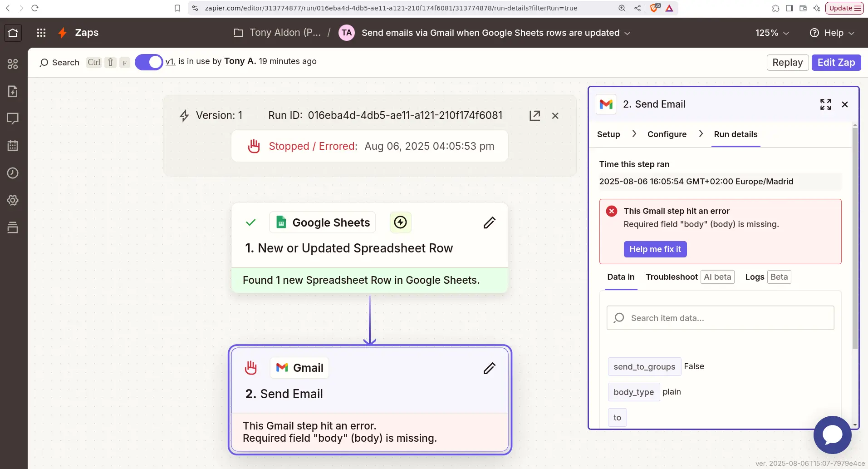This screenshot has height=469, width=868.
Task: Go to home via the sidebar house icon
Action: click(12, 32)
